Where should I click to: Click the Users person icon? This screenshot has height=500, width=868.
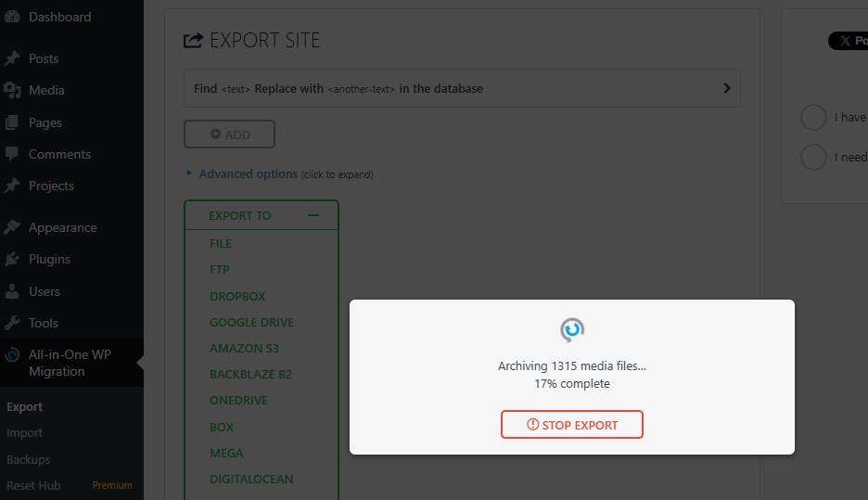click(x=12, y=291)
